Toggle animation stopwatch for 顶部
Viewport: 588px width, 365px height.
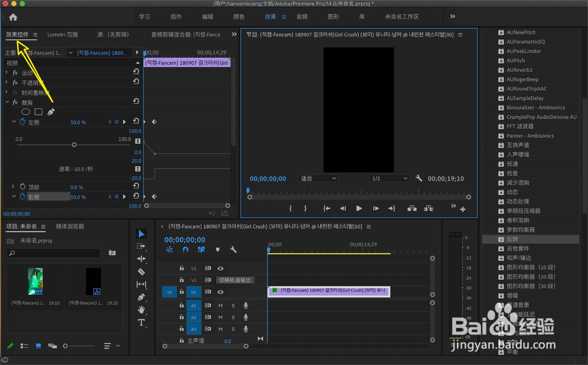click(x=23, y=187)
